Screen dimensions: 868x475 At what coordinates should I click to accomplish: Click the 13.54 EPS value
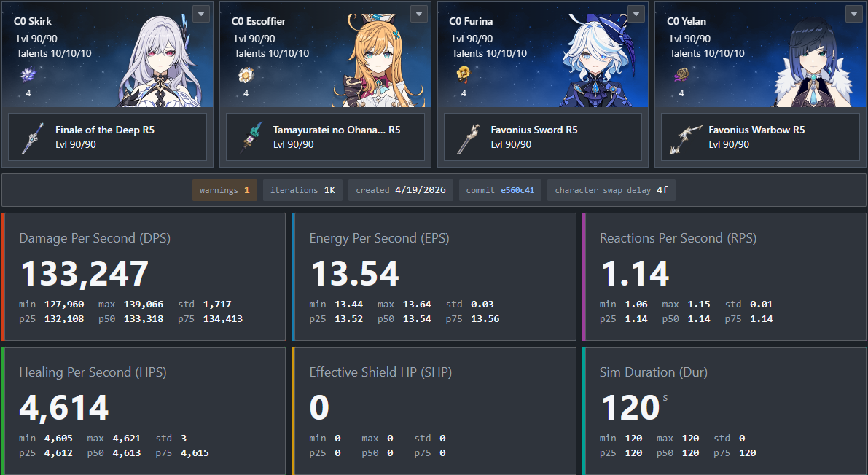(354, 273)
